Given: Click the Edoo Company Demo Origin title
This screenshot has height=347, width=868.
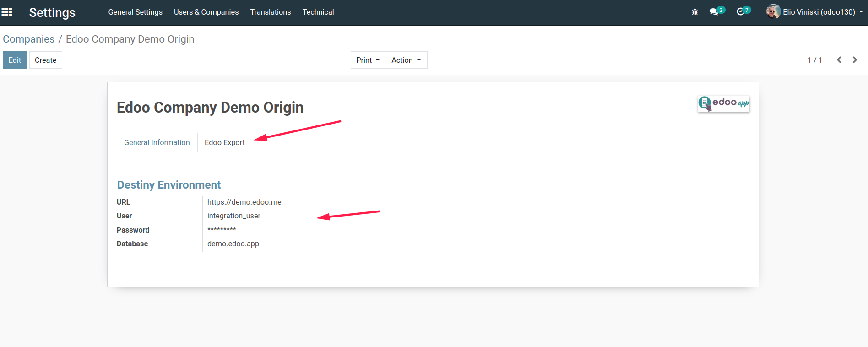Looking at the screenshot, I should coord(210,108).
